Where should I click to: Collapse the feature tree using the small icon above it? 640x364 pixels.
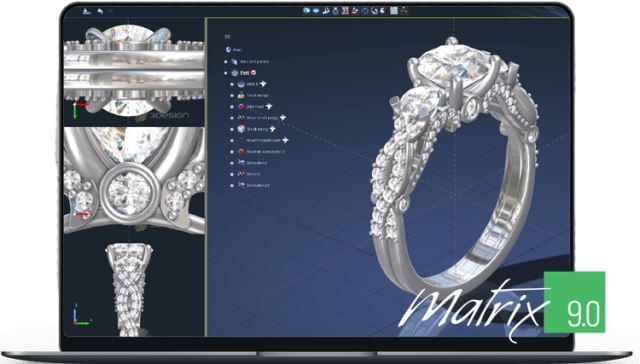pyautogui.click(x=227, y=37)
